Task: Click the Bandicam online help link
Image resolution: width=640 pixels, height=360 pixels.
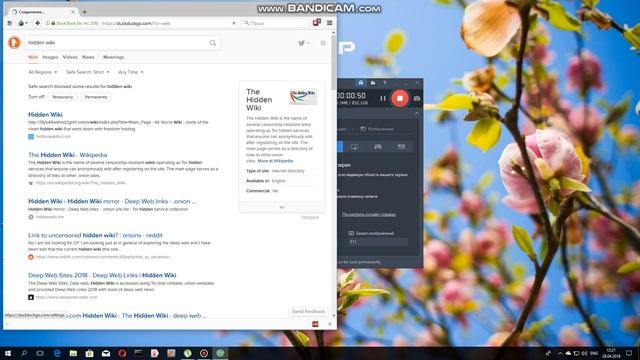Action: tap(369, 214)
